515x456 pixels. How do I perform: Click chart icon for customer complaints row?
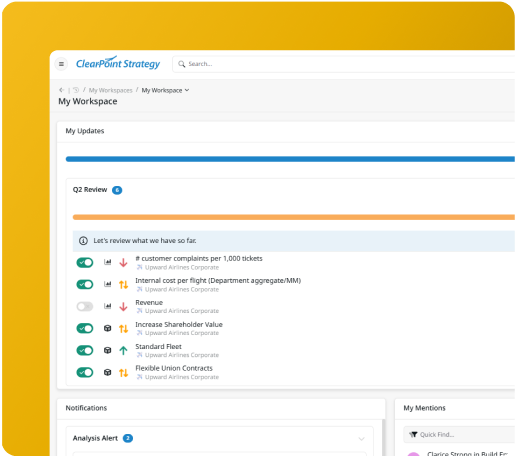107,262
